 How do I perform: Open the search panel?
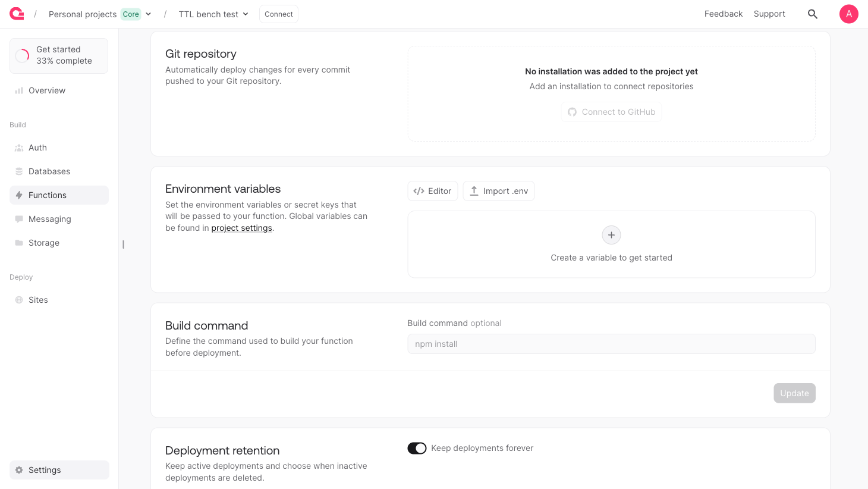[813, 14]
